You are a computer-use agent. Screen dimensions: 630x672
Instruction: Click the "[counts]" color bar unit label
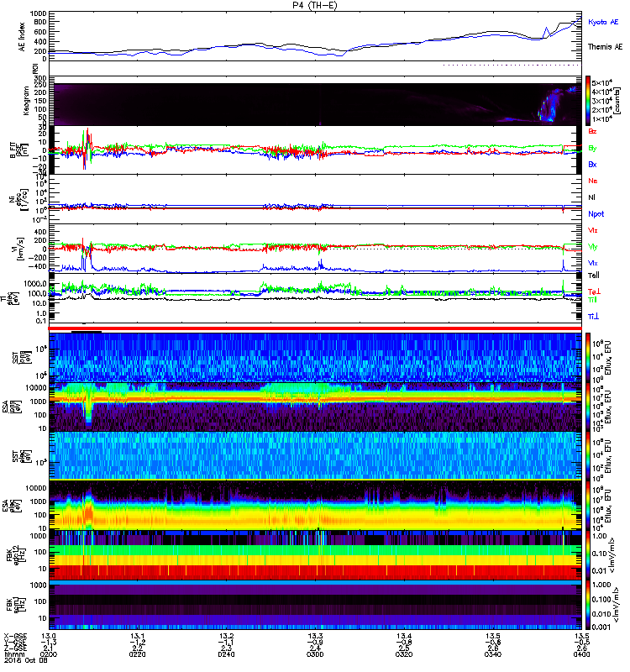click(x=617, y=101)
